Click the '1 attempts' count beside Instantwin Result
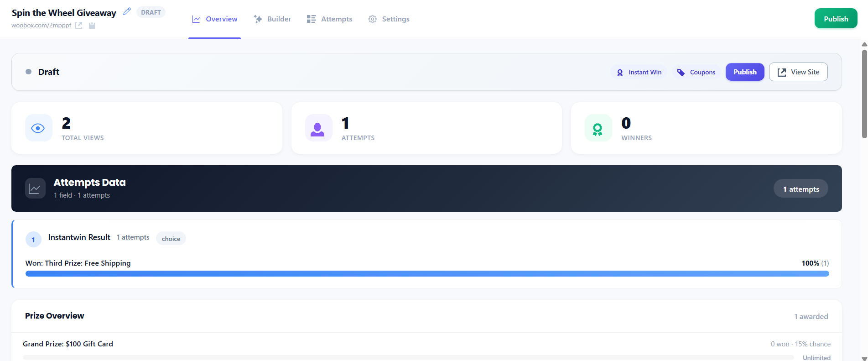The image size is (868, 361). [133, 237]
